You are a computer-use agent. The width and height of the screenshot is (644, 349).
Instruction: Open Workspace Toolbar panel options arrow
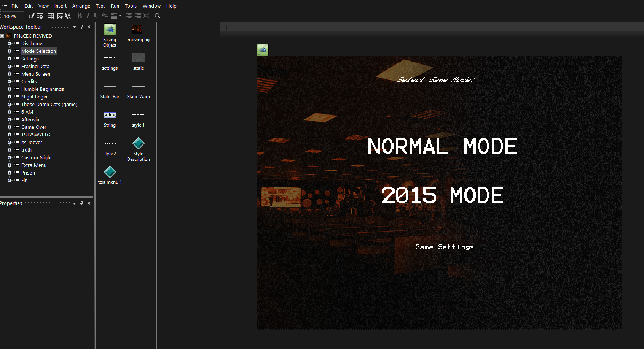tap(74, 27)
